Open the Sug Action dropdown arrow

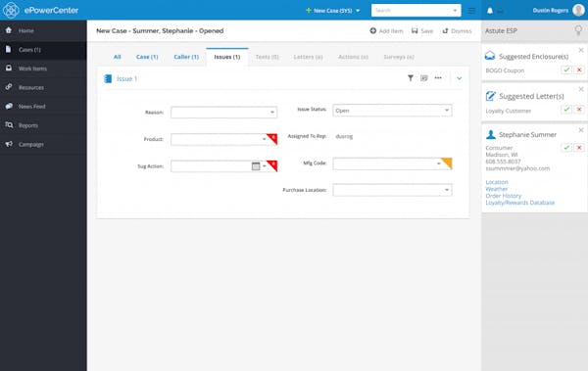[x=265, y=166]
